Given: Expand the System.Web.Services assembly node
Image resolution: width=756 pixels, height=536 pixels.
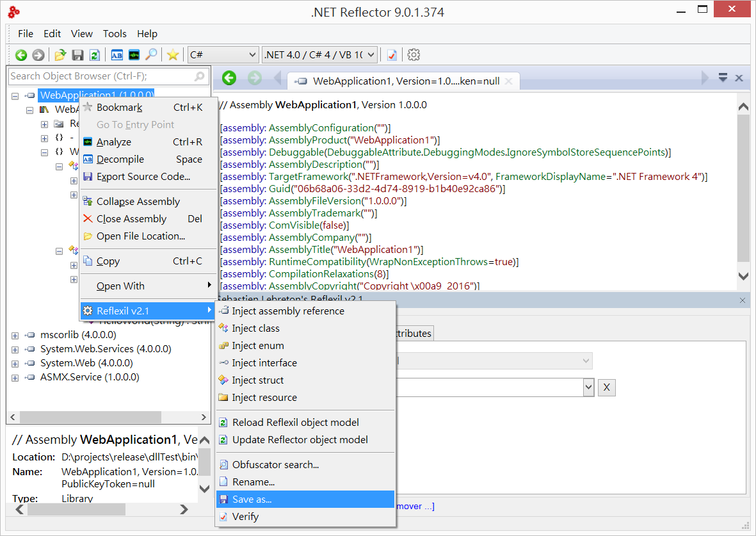Looking at the screenshot, I should pyautogui.click(x=15, y=348).
